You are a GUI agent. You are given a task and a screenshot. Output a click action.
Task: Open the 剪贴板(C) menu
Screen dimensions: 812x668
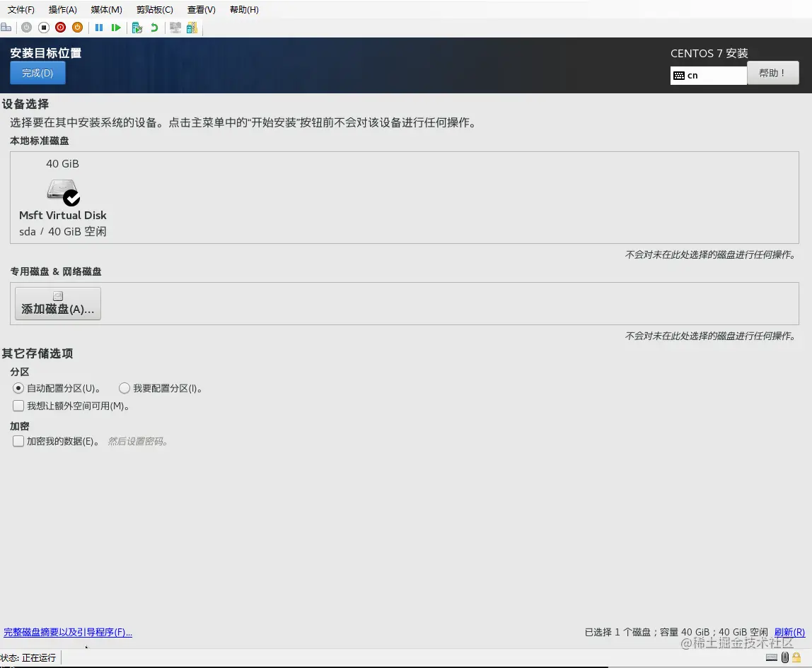[154, 10]
